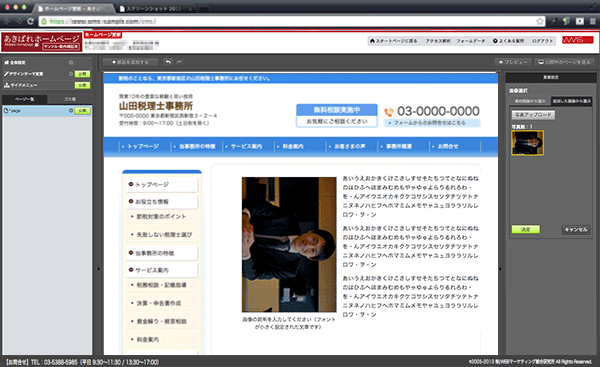
Task: Select the uploaded photo thumbnail in image panel
Action: click(x=527, y=143)
